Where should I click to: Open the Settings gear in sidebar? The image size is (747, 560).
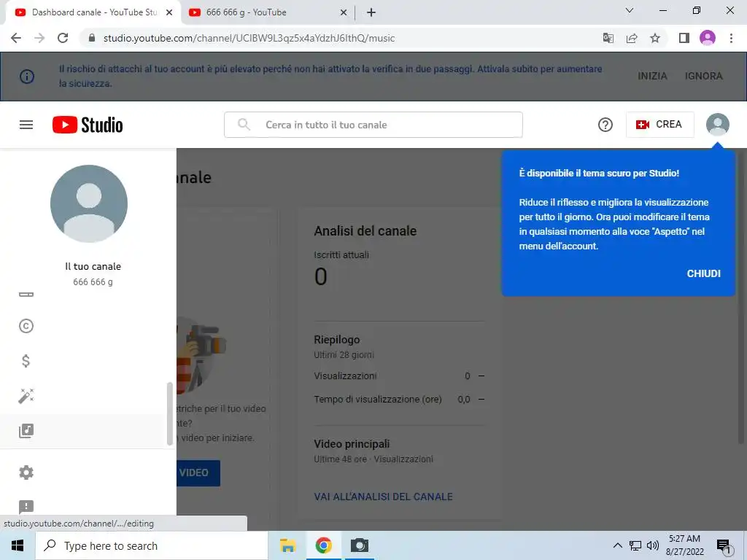26,472
